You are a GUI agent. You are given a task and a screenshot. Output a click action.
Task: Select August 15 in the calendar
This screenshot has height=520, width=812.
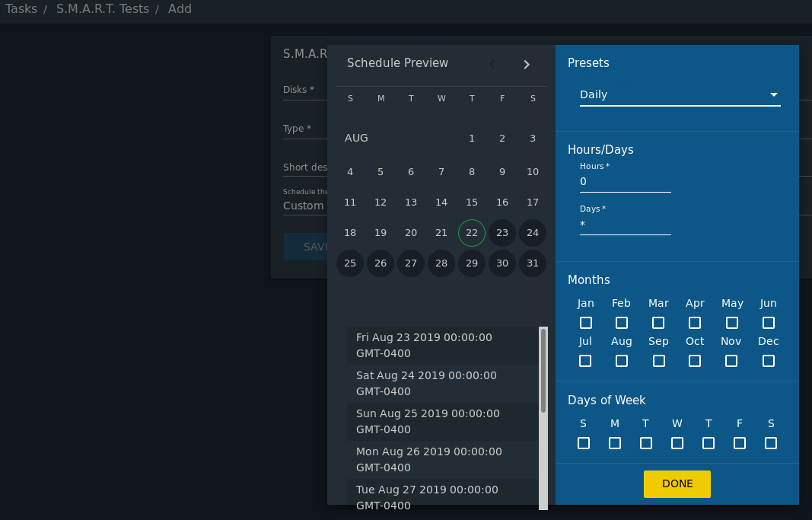pos(471,203)
